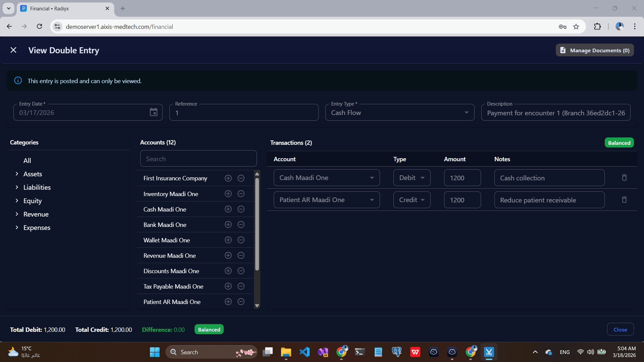Open the browser extensions menu
644x362 pixels.
(597, 26)
